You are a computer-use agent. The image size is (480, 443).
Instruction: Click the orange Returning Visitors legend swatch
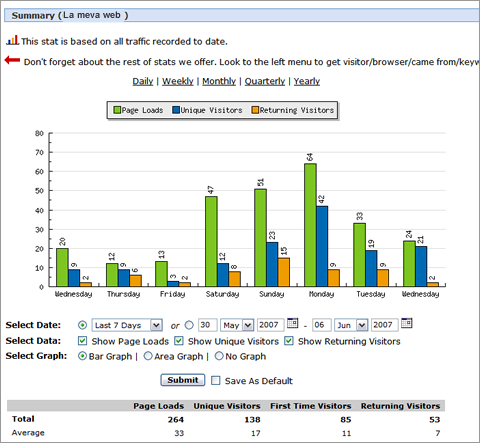pos(255,110)
